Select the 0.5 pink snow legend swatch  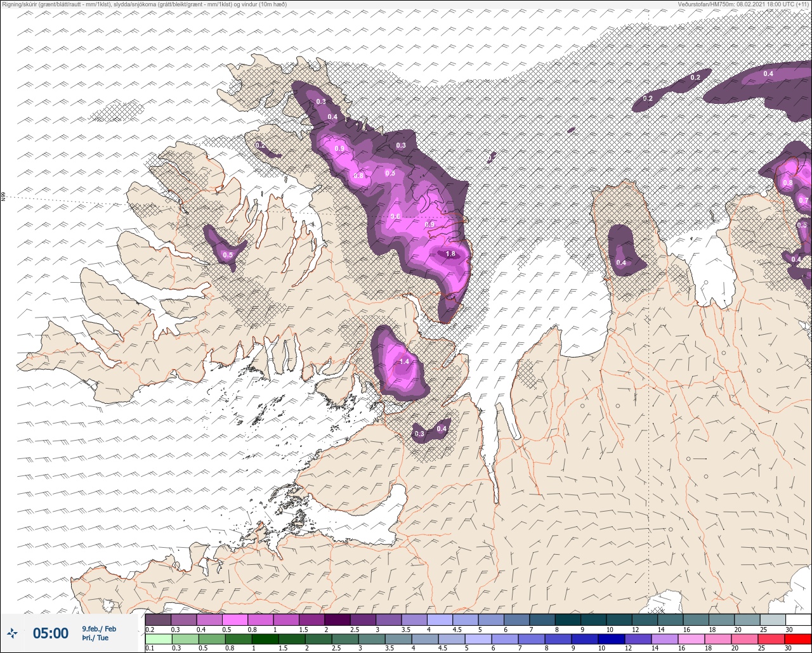click(235, 619)
